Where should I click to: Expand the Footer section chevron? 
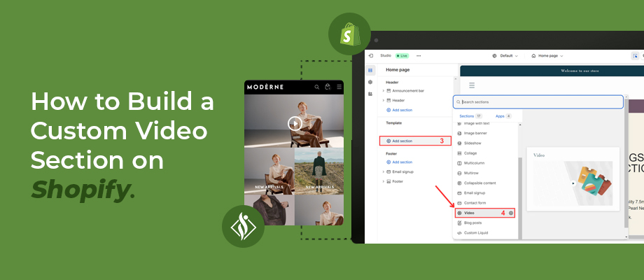384,181
